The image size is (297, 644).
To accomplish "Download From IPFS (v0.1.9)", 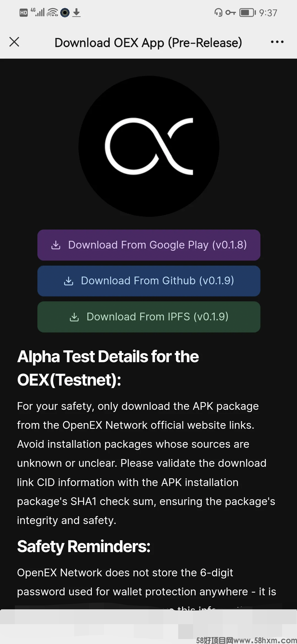I will point(149,317).
